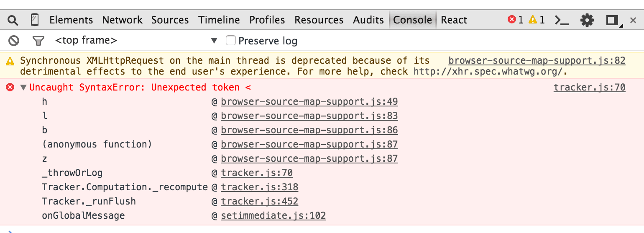Switch to the Network tab
Image resolution: width=644 pixels, height=233 pixels.
(x=122, y=20)
